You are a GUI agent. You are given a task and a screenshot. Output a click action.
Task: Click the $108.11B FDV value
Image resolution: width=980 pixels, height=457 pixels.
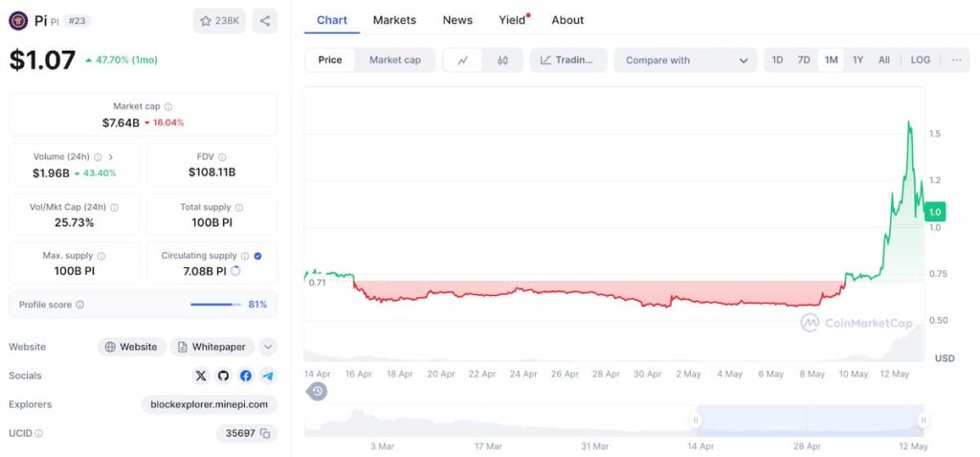(212, 171)
